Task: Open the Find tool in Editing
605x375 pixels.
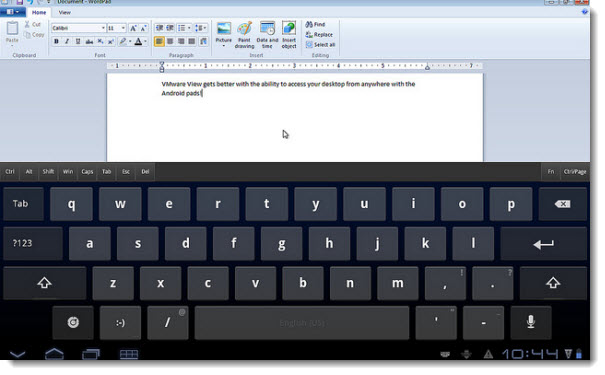Action: (315, 24)
